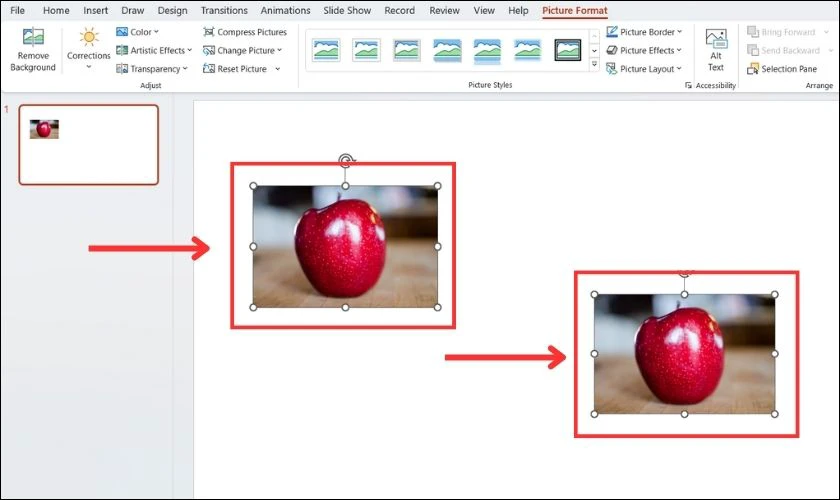Select slide 1 thumbnail in panel
The width and height of the screenshot is (840, 500).
tap(89, 145)
